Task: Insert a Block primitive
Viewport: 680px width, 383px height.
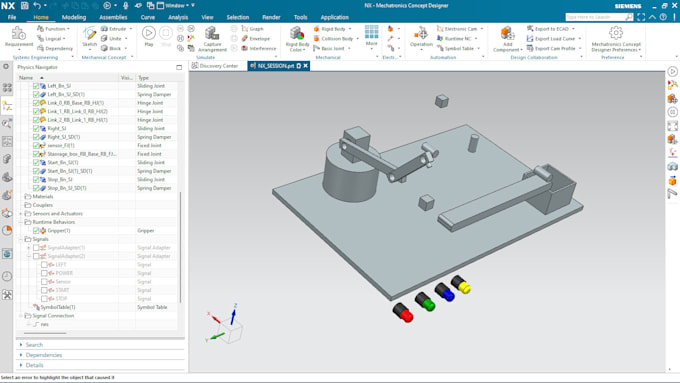Action: pyautogui.click(x=111, y=49)
